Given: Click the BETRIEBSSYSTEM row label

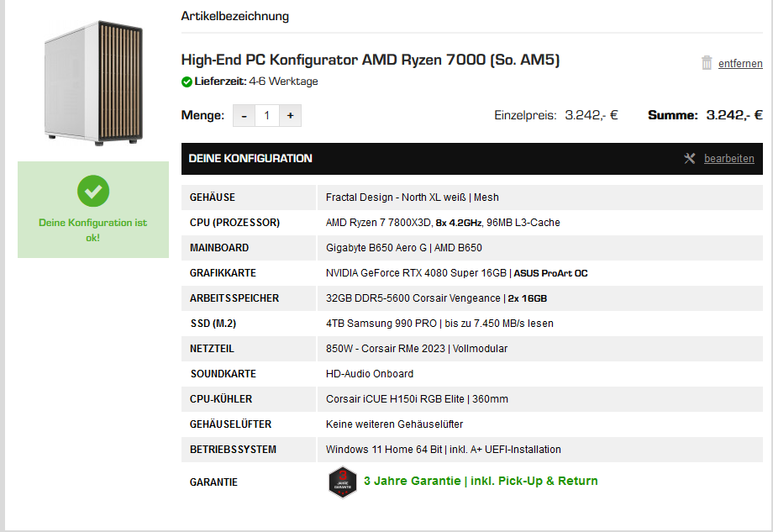Looking at the screenshot, I should (x=234, y=449).
